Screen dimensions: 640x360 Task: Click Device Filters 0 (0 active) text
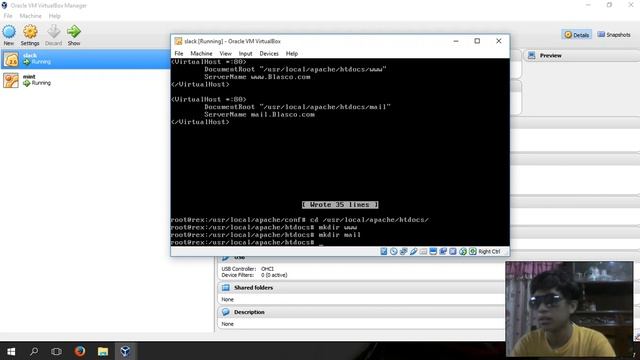[x=254, y=275]
